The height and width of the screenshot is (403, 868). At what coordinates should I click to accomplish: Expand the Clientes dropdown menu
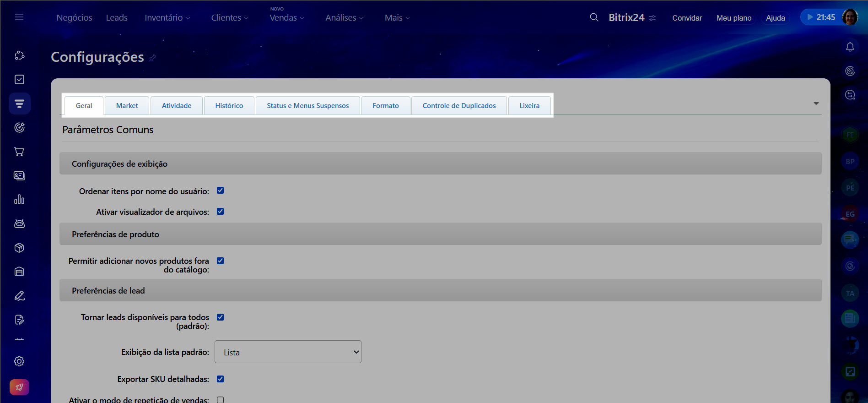[229, 18]
